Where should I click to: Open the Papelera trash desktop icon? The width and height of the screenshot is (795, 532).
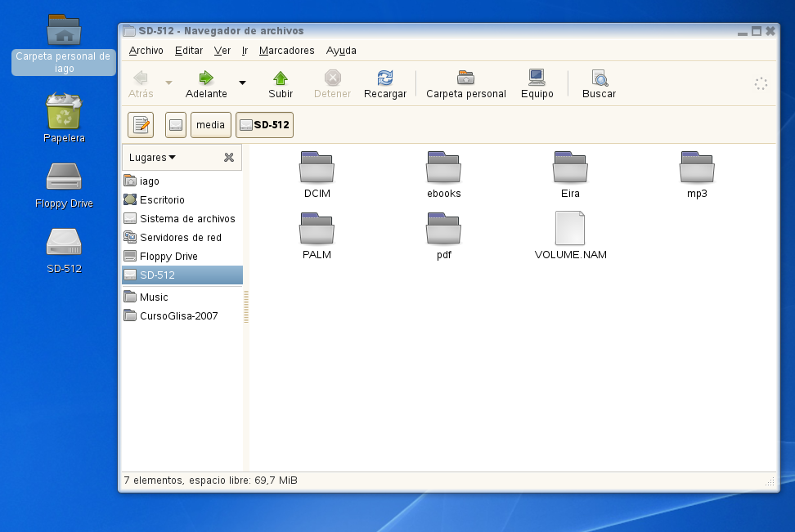pos(64,112)
